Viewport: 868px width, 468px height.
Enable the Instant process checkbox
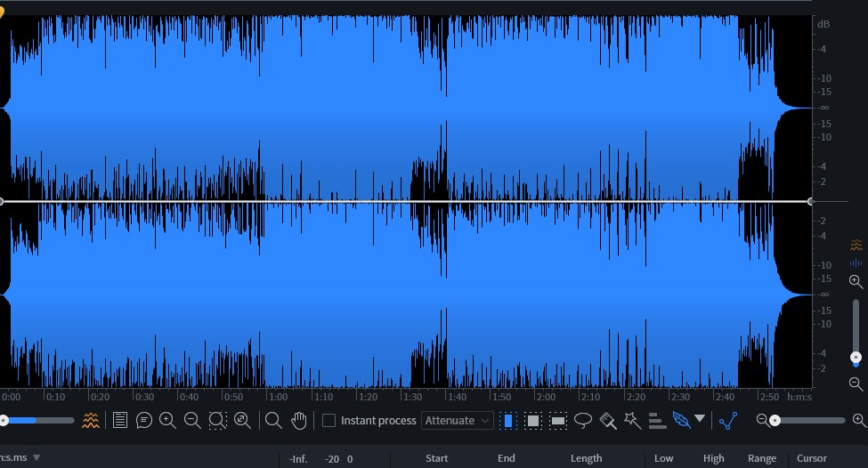pyautogui.click(x=329, y=421)
